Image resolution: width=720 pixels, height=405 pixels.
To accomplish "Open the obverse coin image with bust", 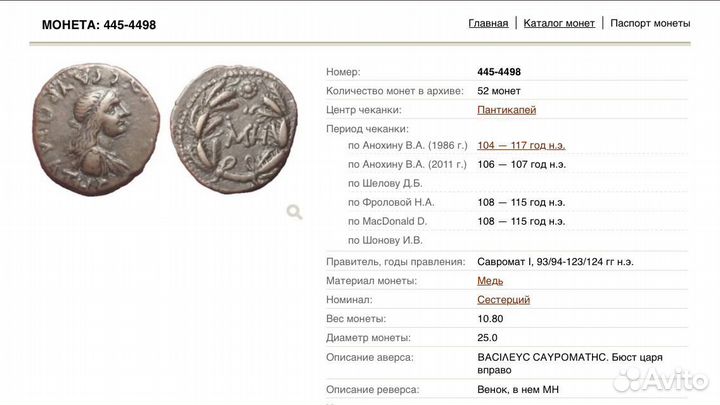I will coord(96,129).
